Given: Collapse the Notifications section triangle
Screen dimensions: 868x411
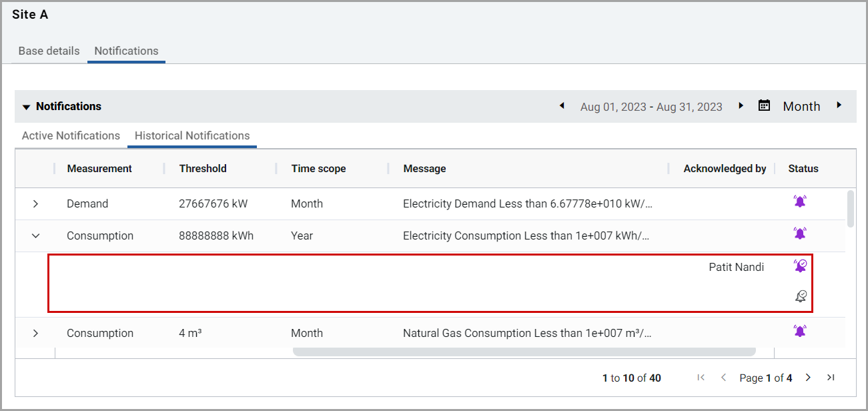Looking at the screenshot, I should [x=26, y=107].
